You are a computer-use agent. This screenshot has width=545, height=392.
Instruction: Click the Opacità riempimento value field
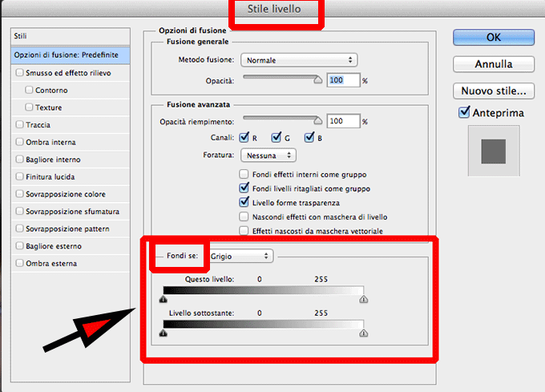coord(343,121)
